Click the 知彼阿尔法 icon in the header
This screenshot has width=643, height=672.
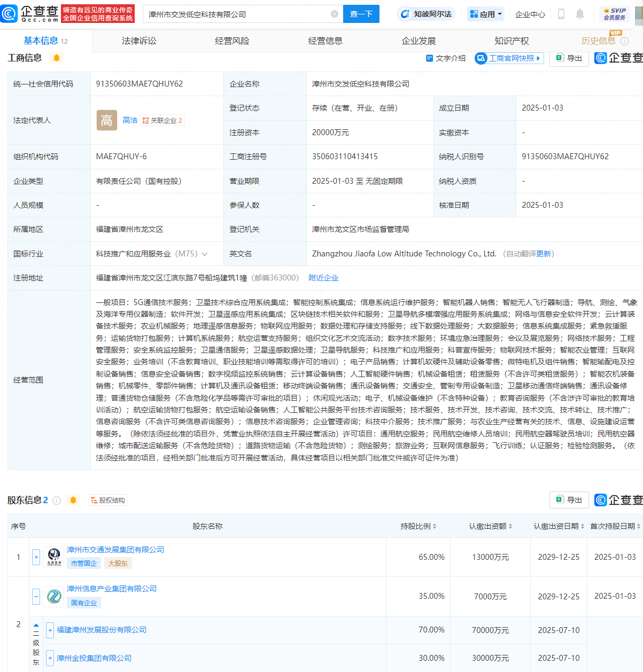405,14
